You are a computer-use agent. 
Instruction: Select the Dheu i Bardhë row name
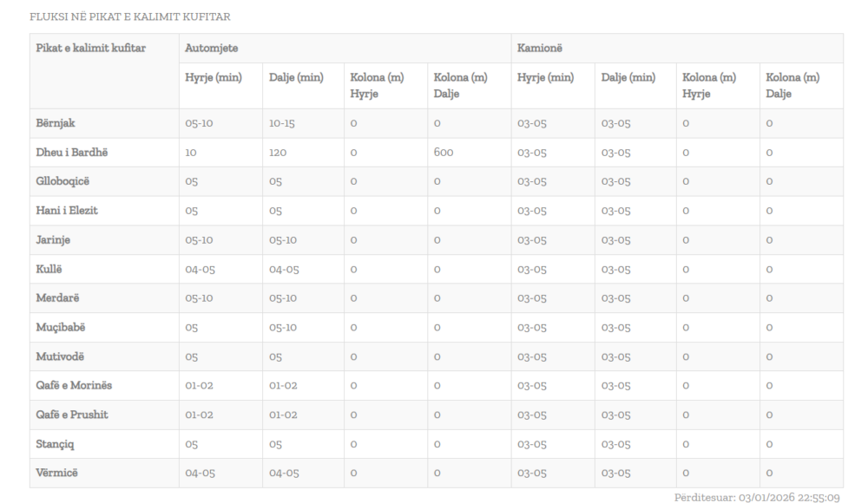pos(72,153)
